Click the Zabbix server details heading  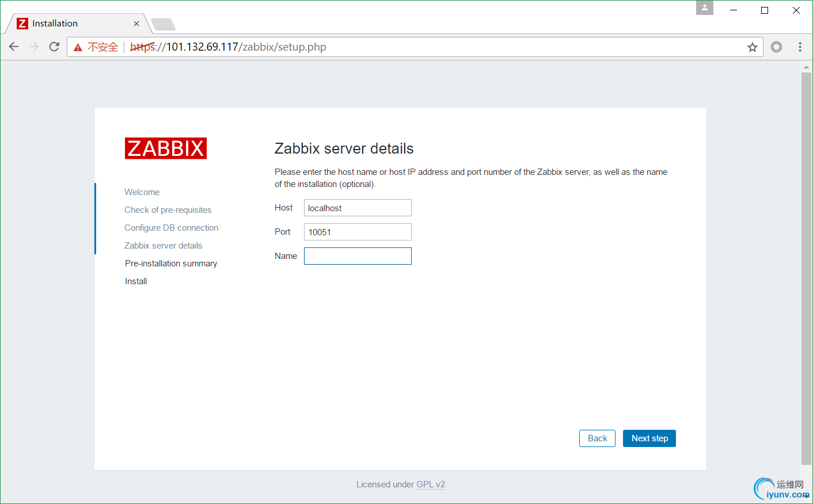click(344, 148)
